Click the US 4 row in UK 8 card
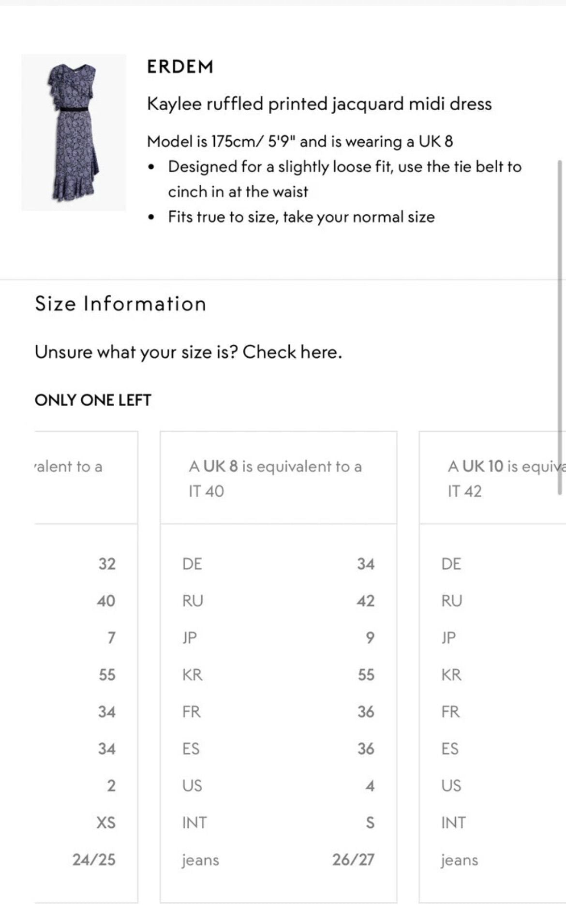The image size is (566, 924). point(278,786)
